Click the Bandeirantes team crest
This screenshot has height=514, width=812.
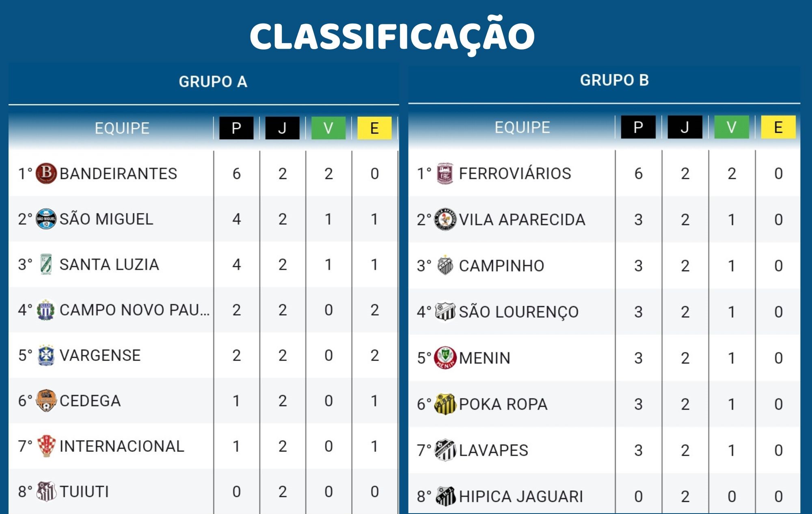[46, 173]
